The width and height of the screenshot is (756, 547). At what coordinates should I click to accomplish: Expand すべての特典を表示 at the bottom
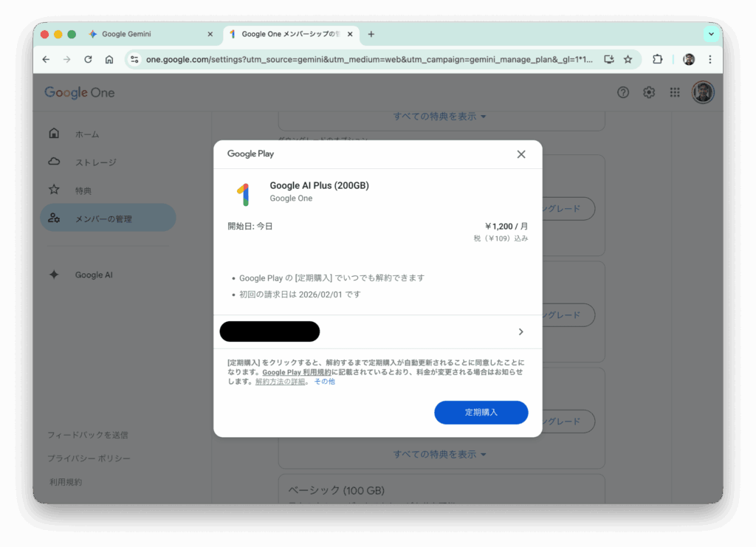coord(439,454)
